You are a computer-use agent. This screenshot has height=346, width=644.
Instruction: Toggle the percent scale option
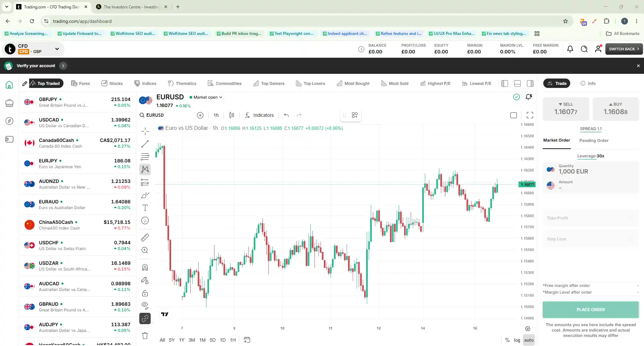[x=507, y=340]
